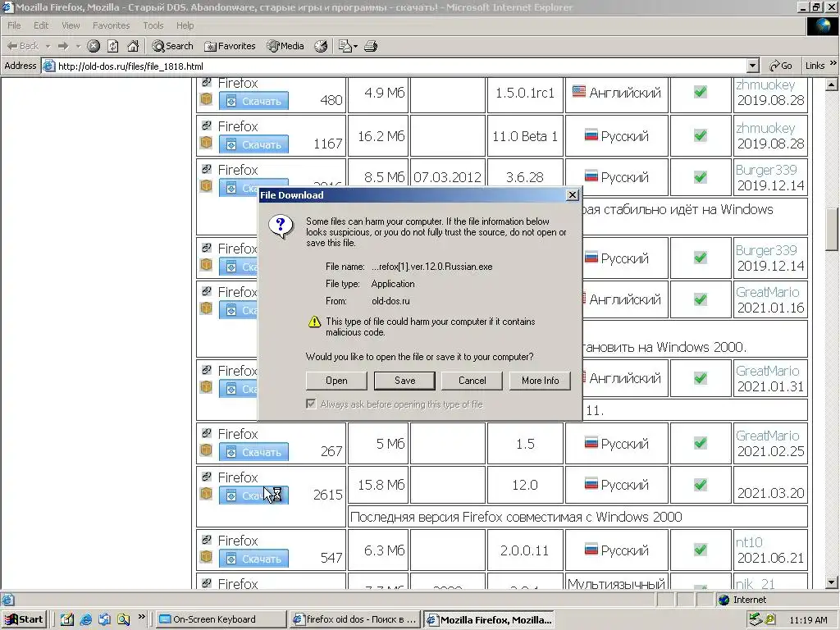This screenshot has width=840, height=630.
Task: Click package icon in Firefox 12.0 row
Action: 206,494
